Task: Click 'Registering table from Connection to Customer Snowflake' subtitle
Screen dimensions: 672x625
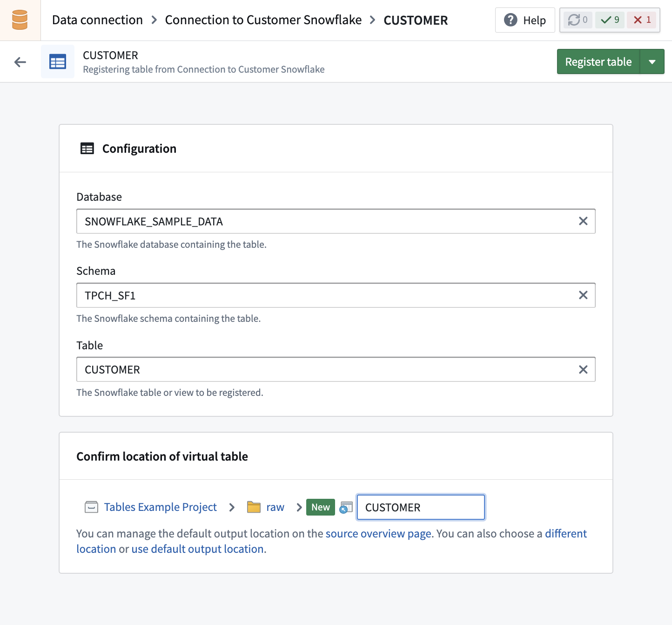Action: [x=204, y=69]
